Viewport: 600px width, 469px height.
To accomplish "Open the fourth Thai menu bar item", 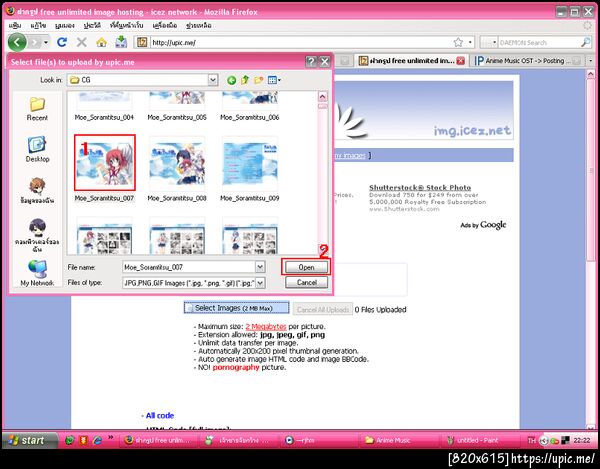I will click(x=92, y=26).
